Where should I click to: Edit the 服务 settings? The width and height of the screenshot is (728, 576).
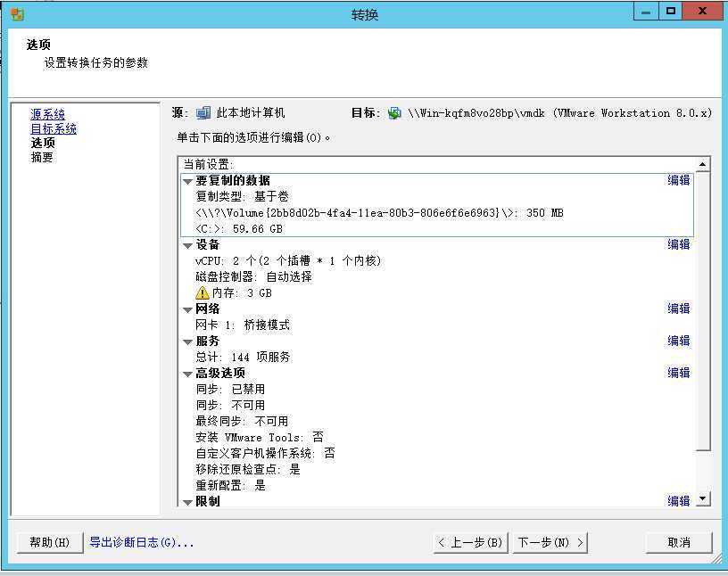[x=678, y=341]
